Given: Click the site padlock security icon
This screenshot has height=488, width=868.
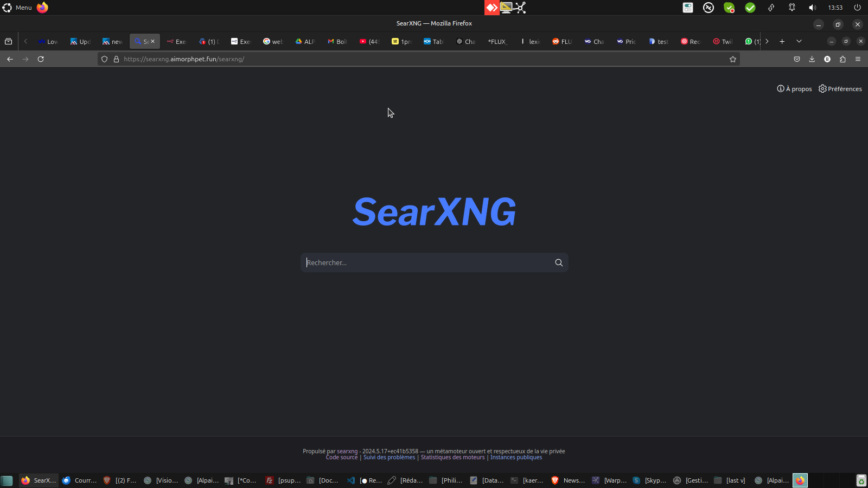Looking at the screenshot, I should pyautogui.click(x=116, y=59).
